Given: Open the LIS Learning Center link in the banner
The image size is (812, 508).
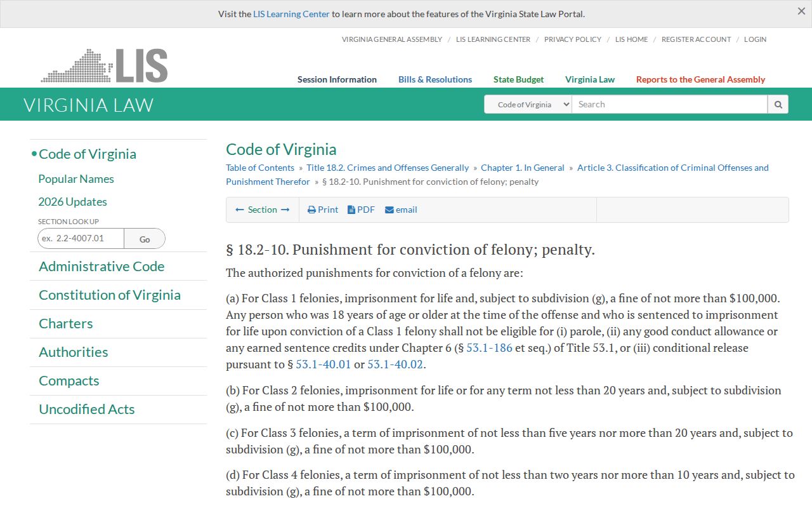Looking at the screenshot, I should pos(291,14).
